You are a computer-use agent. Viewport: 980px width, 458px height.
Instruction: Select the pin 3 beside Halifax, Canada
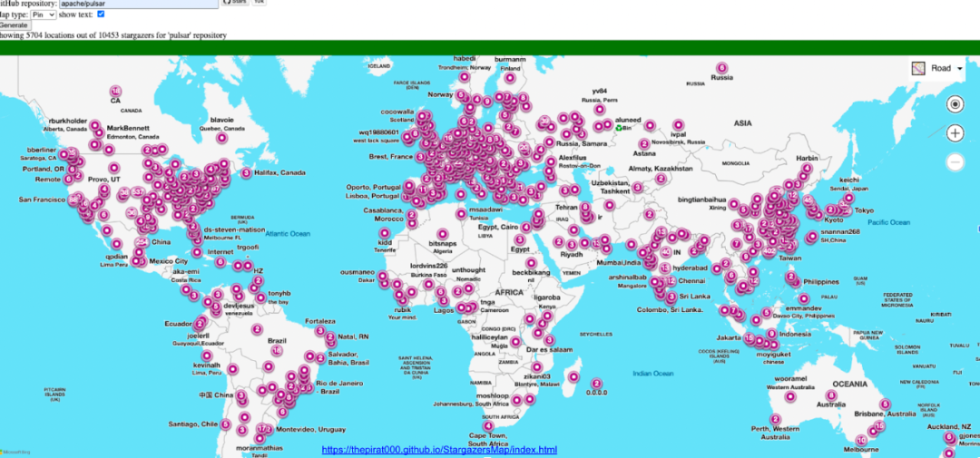point(246,172)
